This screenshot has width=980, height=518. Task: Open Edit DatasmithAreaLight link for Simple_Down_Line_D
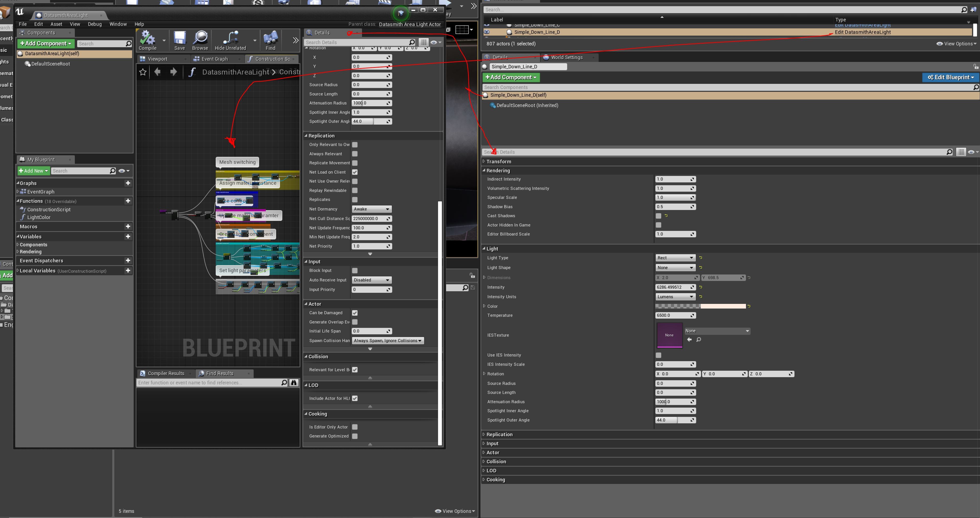click(x=862, y=32)
